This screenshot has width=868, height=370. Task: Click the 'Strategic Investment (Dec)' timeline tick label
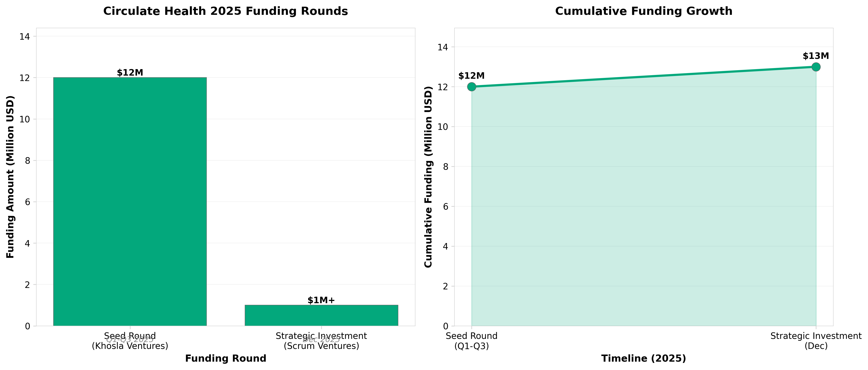(816, 341)
